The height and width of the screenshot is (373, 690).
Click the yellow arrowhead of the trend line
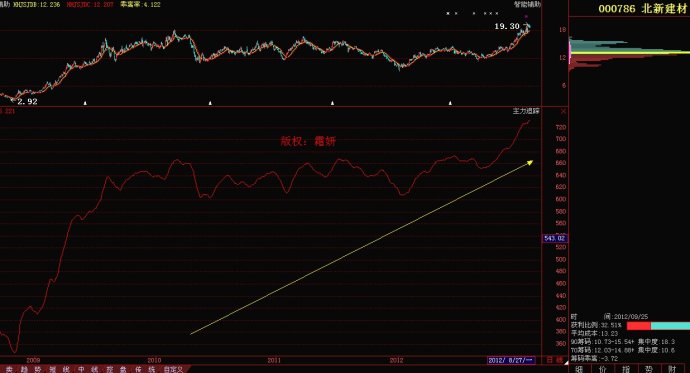click(x=530, y=163)
